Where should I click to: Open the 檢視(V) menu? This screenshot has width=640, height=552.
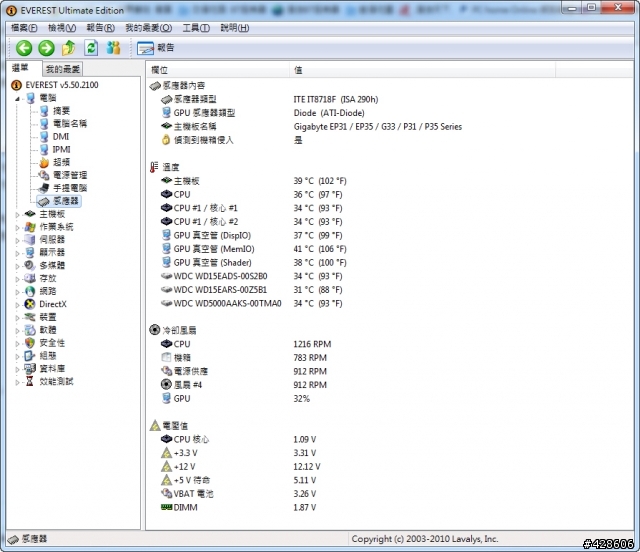point(62,28)
